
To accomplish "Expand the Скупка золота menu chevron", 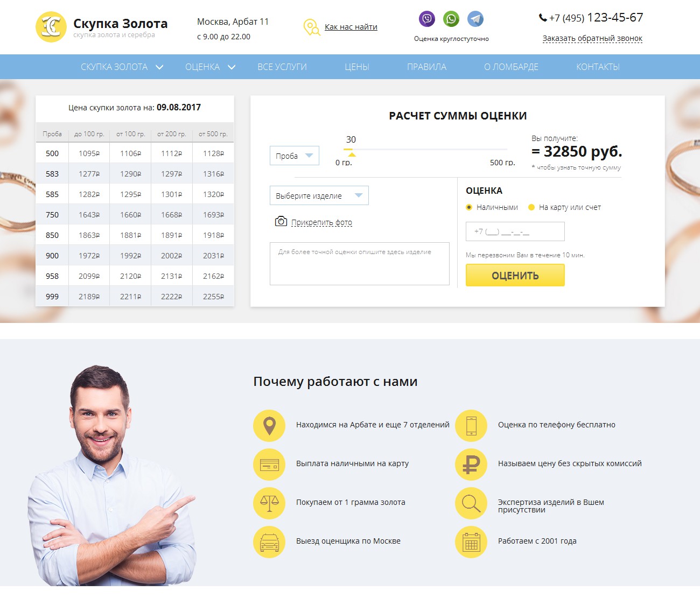I will coord(159,67).
